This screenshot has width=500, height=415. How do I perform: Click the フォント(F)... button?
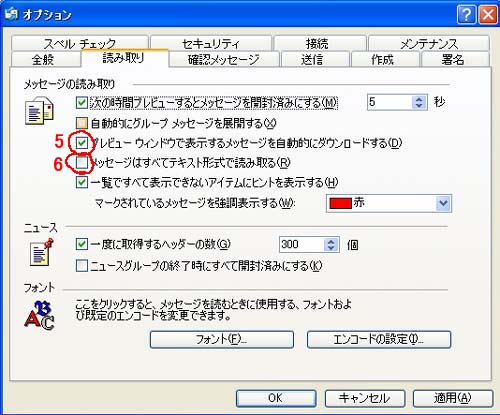pyautogui.click(x=222, y=339)
